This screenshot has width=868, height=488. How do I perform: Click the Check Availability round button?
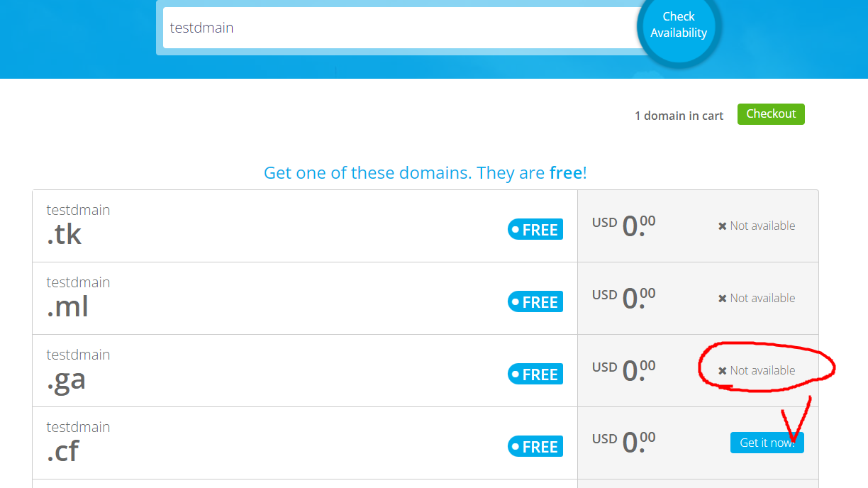(679, 26)
